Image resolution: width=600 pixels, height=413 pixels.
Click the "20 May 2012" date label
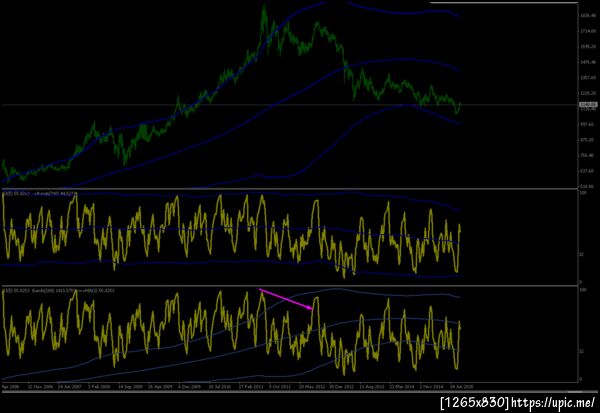tap(312, 387)
